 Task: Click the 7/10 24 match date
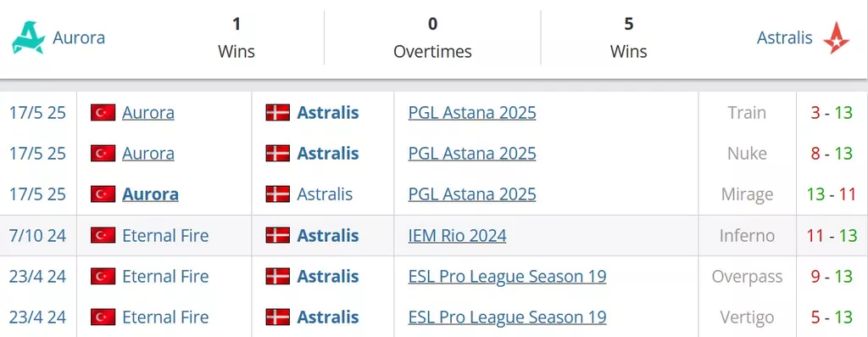click(x=37, y=236)
